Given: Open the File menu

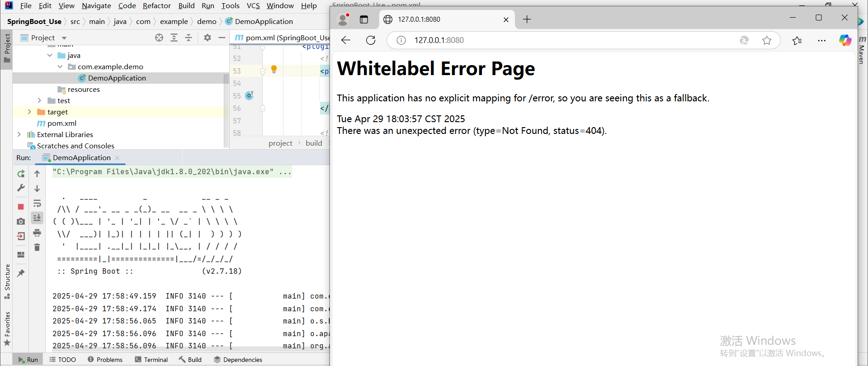Looking at the screenshot, I should pyautogui.click(x=26, y=5).
